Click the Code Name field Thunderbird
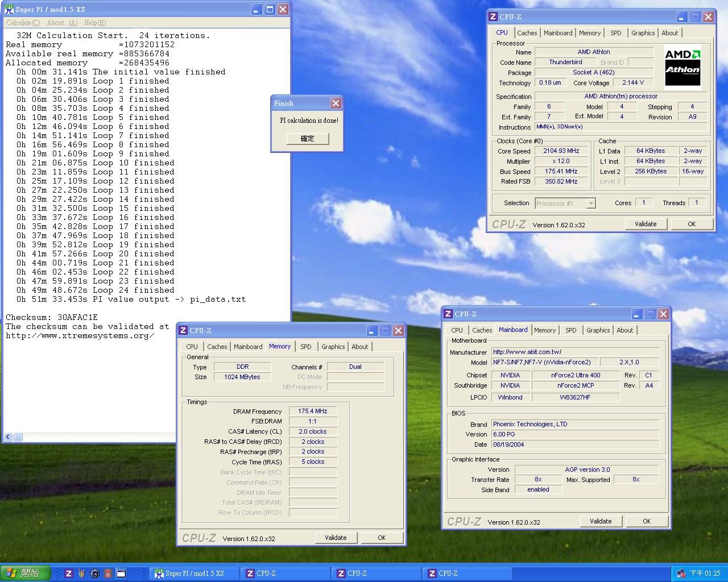This screenshot has height=582, width=728. [x=565, y=63]
